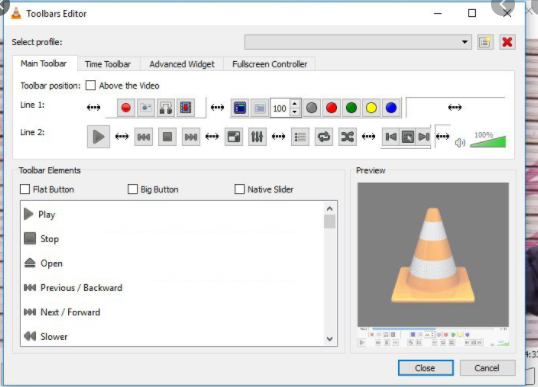The width and height of the screenshot is (538, 387).
Task: Delete current profile with red X icon
Action: point(507,42)
